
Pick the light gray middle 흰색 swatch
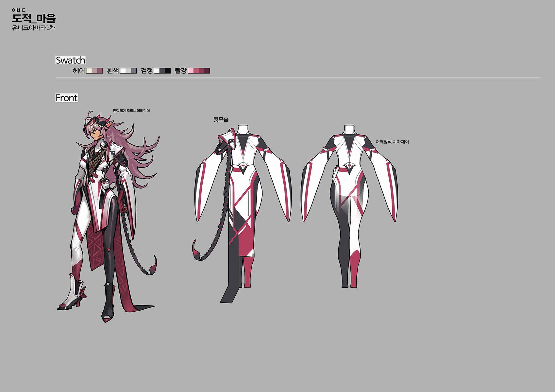[128, 71]
